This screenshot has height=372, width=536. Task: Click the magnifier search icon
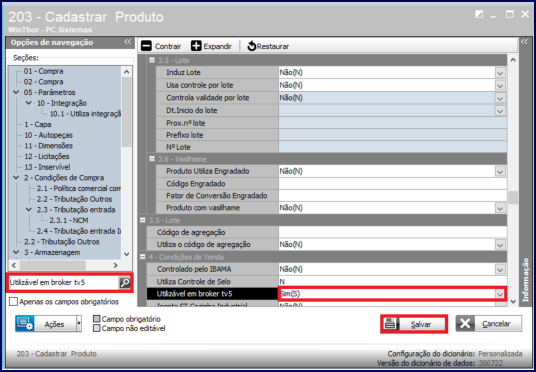[x=125, y=282]
